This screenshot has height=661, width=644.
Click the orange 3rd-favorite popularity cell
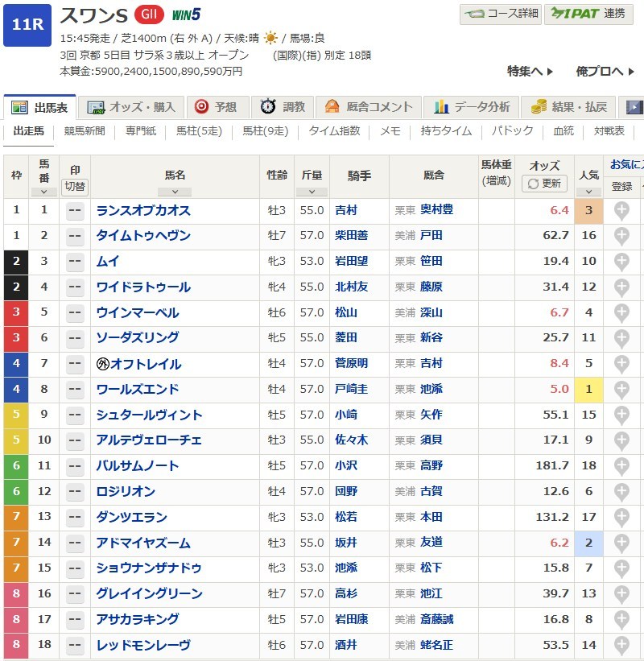pyautogui.click(x=588, y=211)
